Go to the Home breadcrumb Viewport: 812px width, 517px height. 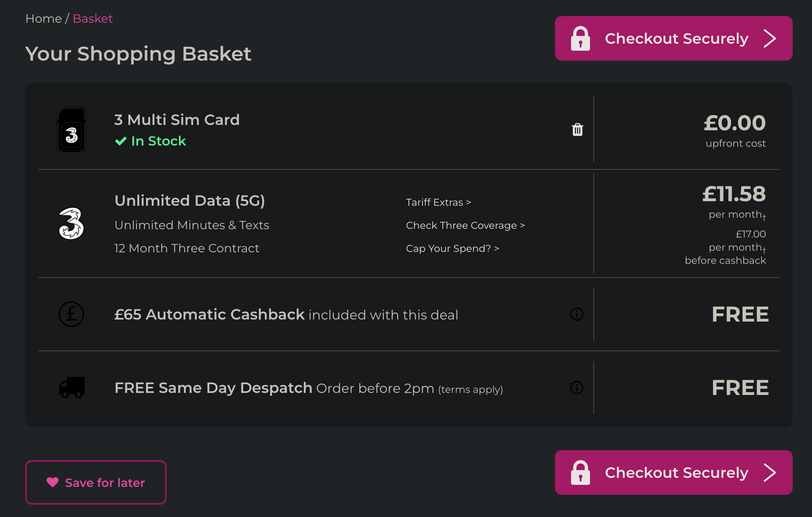pos(43,19)
